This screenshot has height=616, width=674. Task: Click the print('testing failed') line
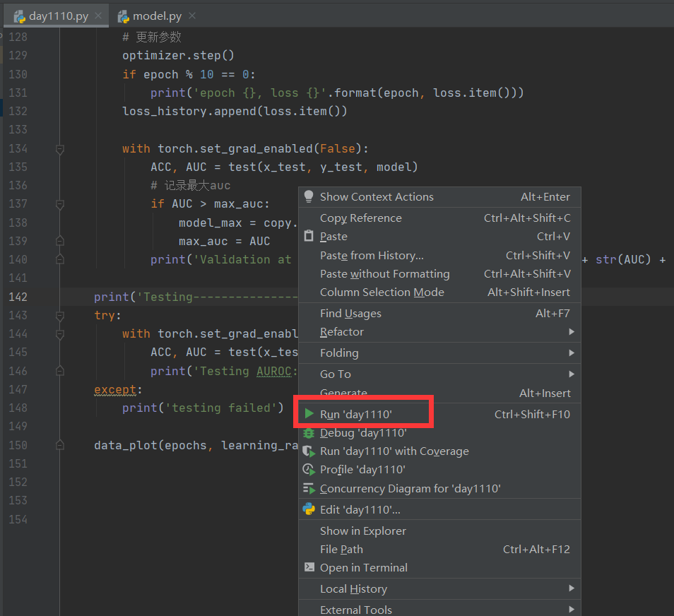203,408
